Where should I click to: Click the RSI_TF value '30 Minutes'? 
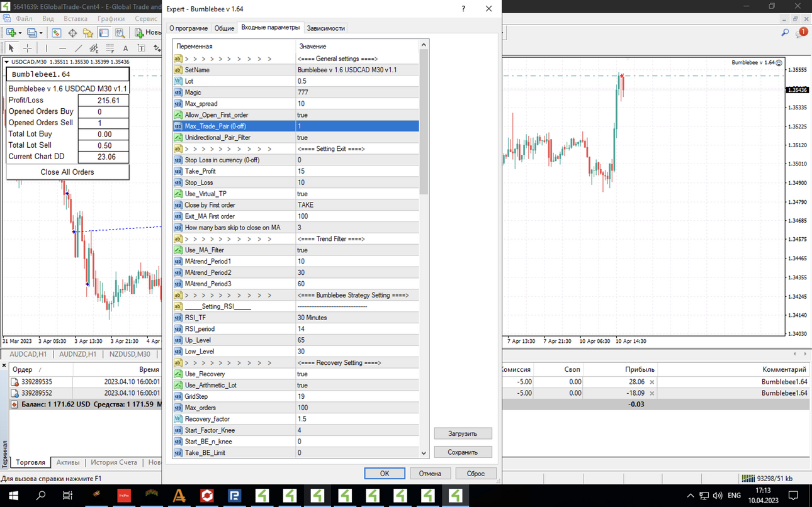(x=357, y=318)
